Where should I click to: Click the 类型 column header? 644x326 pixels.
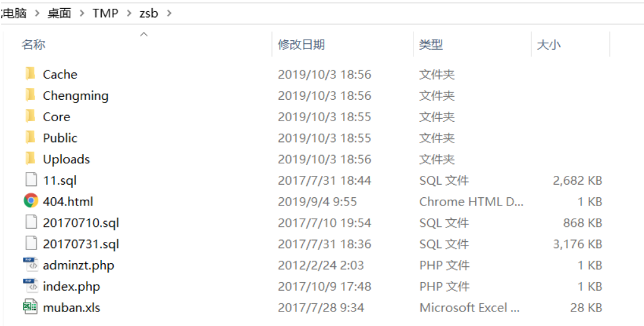(431, 45)
